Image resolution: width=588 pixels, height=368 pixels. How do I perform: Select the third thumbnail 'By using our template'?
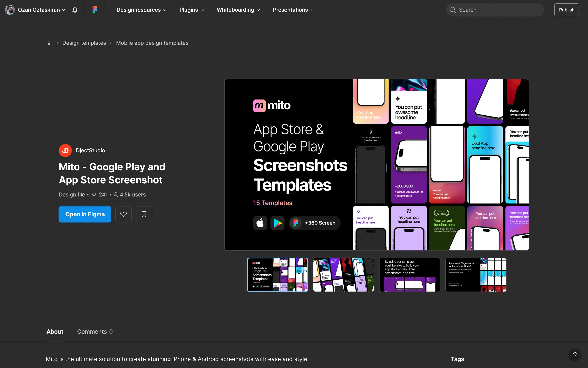pos(410,275)
